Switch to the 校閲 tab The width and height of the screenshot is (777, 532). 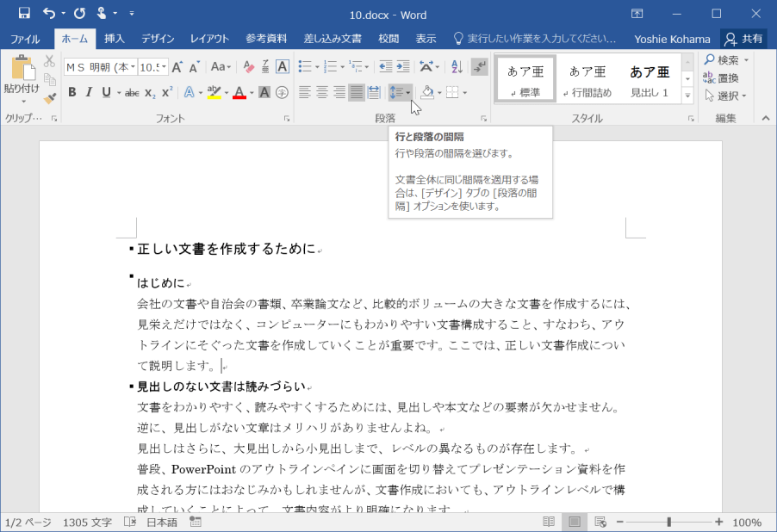[x=388, y=39]
